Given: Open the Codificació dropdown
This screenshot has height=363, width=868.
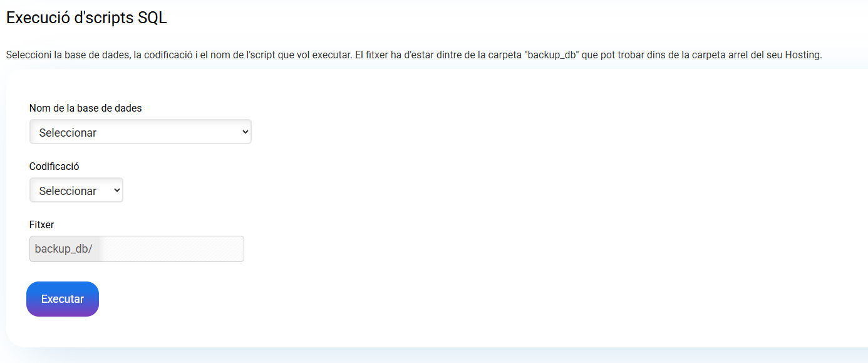Looking at the screenshot, I should coord(76,191).
